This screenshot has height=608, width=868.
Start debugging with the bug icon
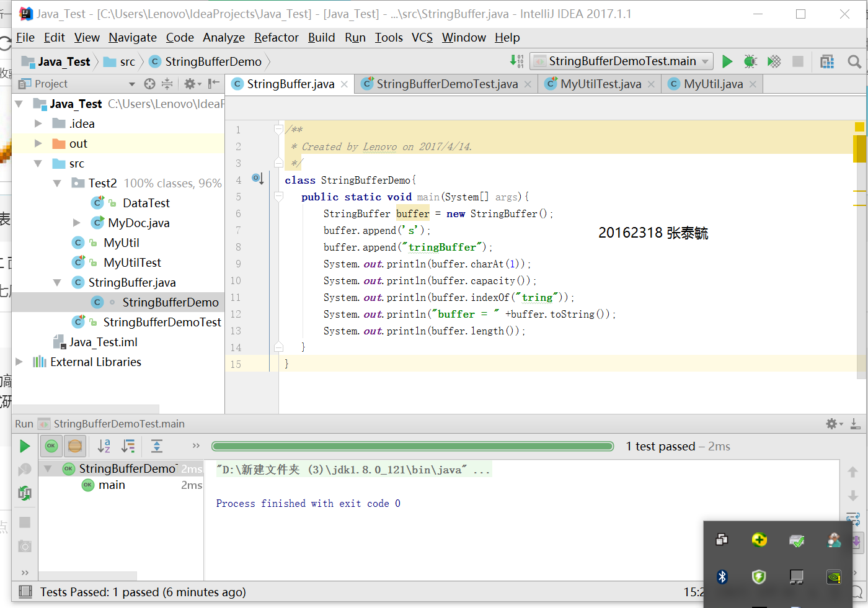click(x=750, y=61)
